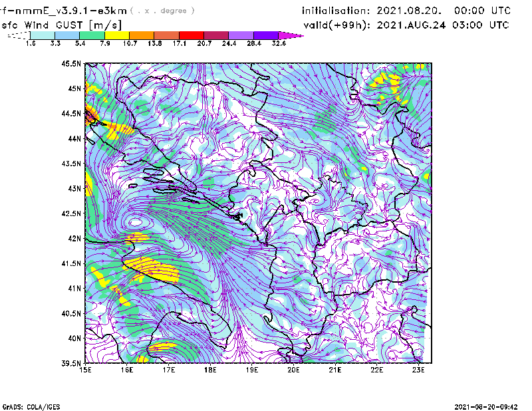The image size is (532, 411).
Task: Click the '16E' longitude label
Action: pos(127,370)
